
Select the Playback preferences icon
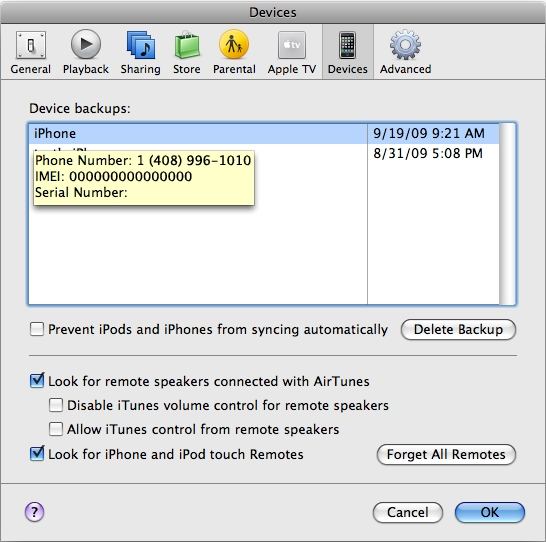tap(86, 44)
